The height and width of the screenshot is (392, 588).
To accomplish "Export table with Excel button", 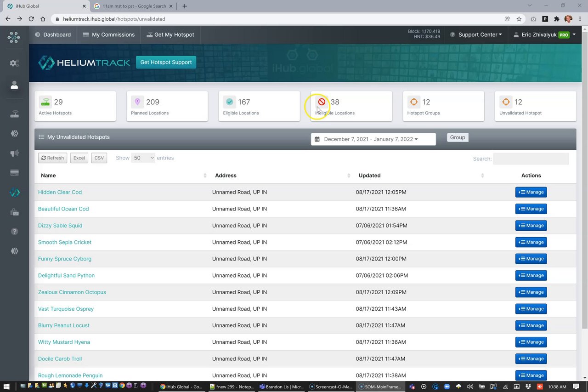I will tap(79, 158).
